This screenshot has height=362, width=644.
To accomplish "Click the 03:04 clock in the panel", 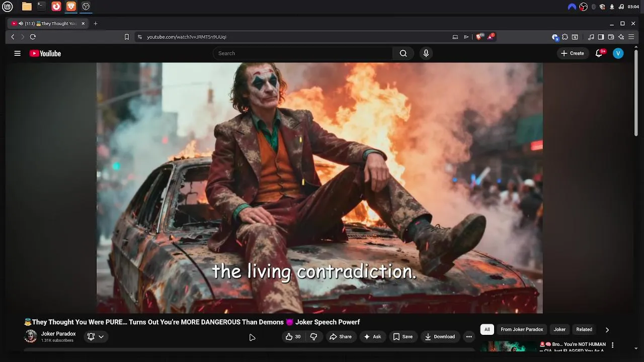I will [x=633, y=7].
